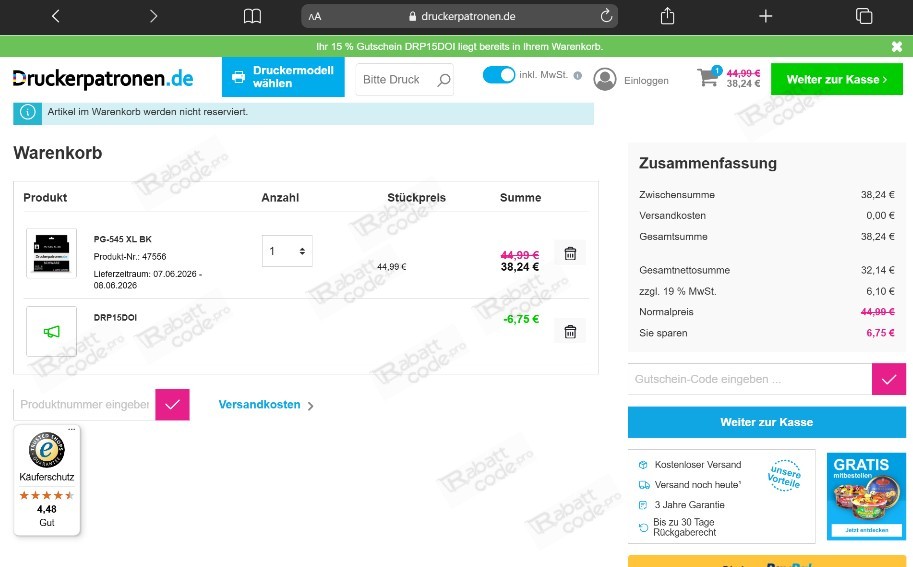Viewport: 913px width, 567px height.
Task: Open the shopping cart icon in header
Action: tap(709, 77)
